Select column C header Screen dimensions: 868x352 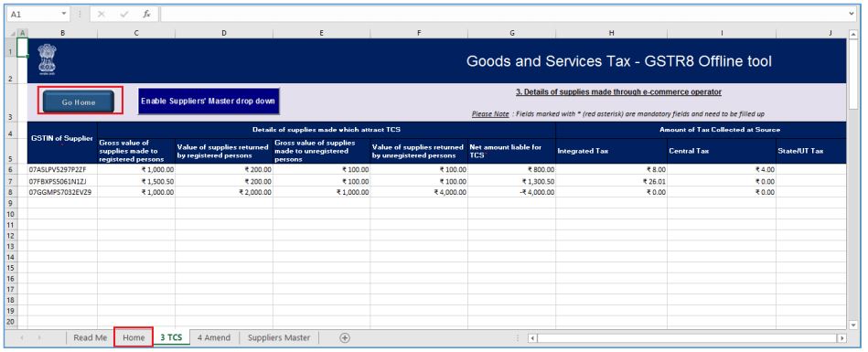pyautogui.click(x=136, y=33)
